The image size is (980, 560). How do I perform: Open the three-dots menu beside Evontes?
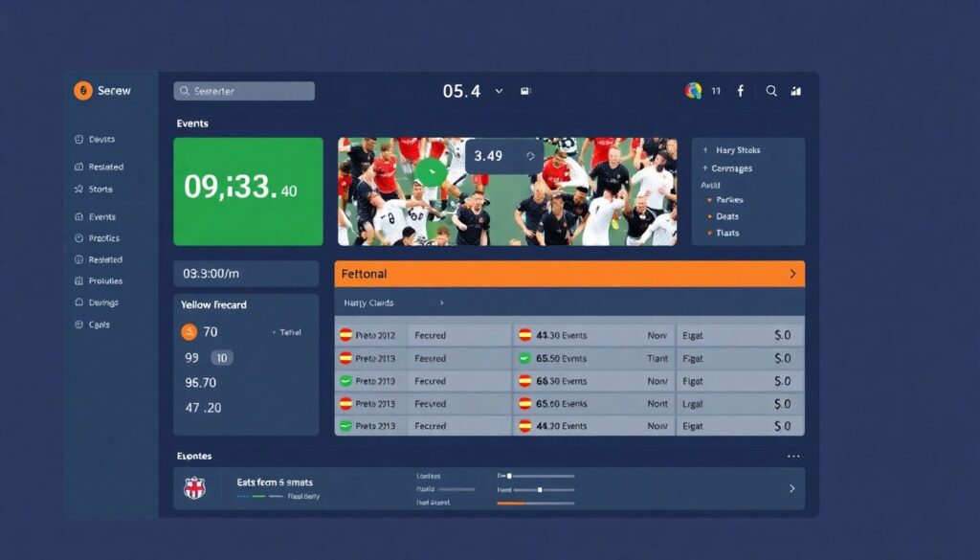click(793, 457)
